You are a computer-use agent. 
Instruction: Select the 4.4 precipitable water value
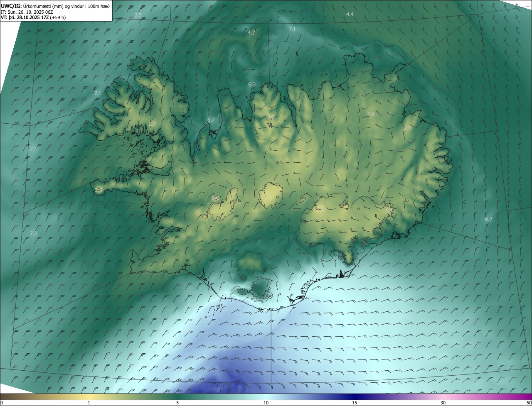(350, 15)
